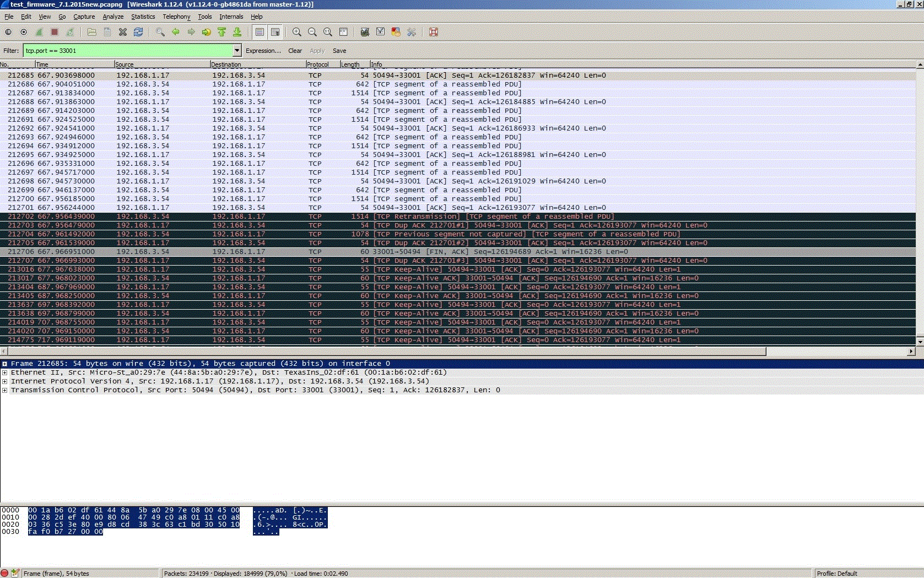Expand Transmission Control Protocol details
This screenshot has height=578, width=924.
pos(4,390)
